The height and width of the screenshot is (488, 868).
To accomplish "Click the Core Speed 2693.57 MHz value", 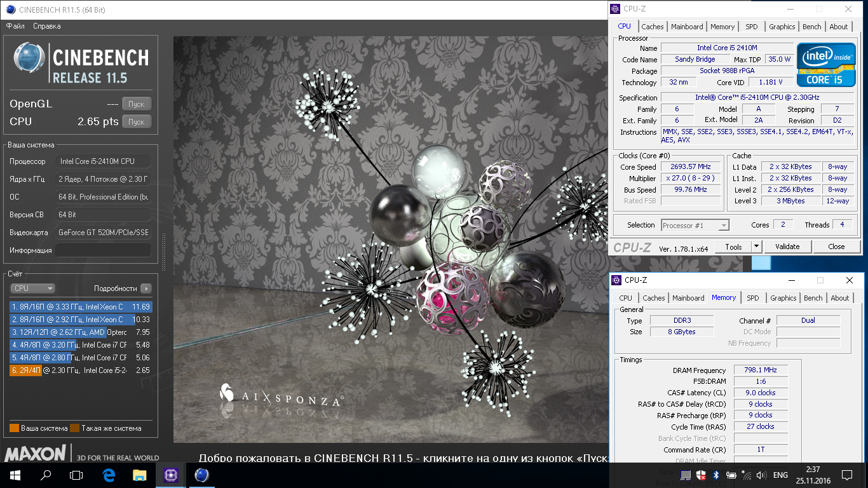I will point(692,167).
